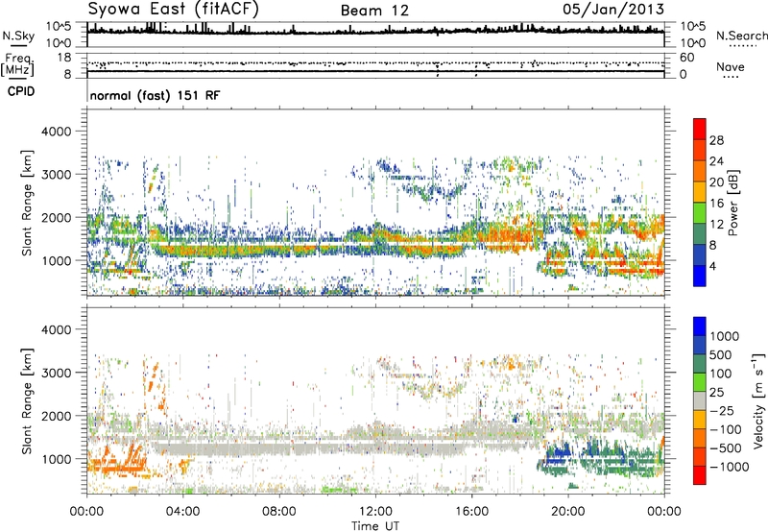
Task: Click the Syowa East (fitACF) title
Action: pos(173,9)
